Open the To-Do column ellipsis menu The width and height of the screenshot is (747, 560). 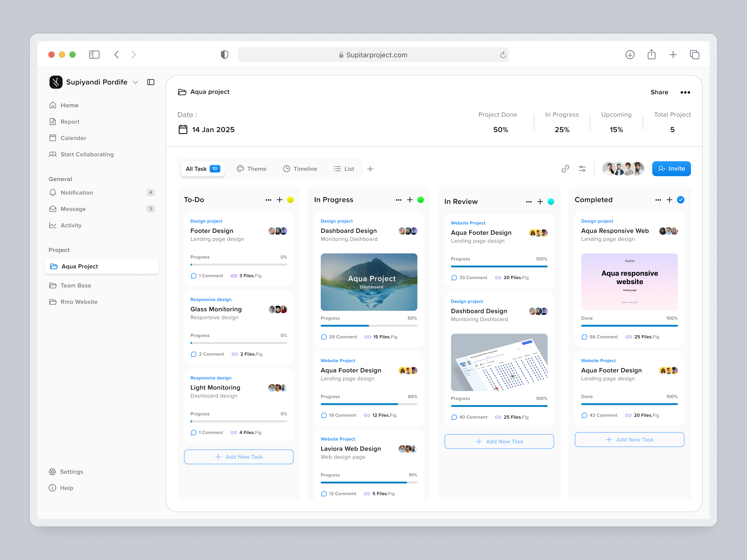coord(268,200)
